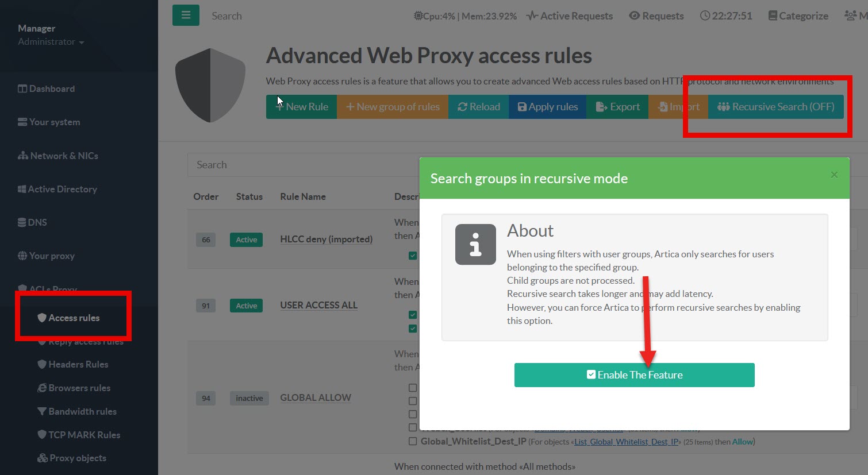
Task: Select Access rules menu item
Action: coord(74,318)
